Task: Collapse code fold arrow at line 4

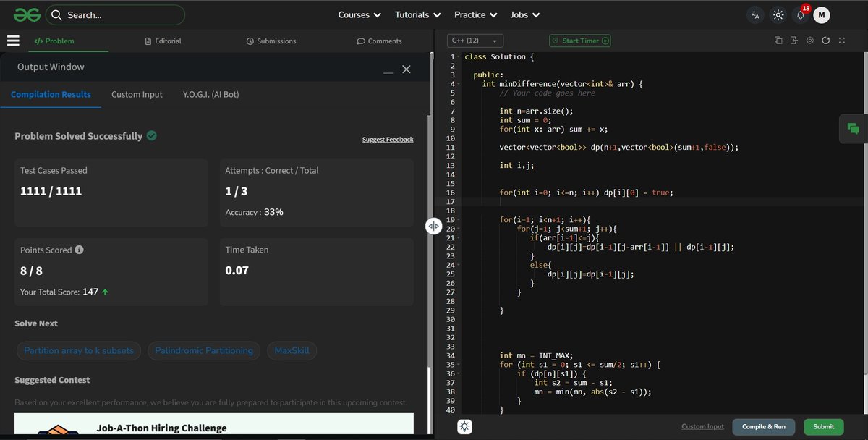Action: [x=459, y=84]
